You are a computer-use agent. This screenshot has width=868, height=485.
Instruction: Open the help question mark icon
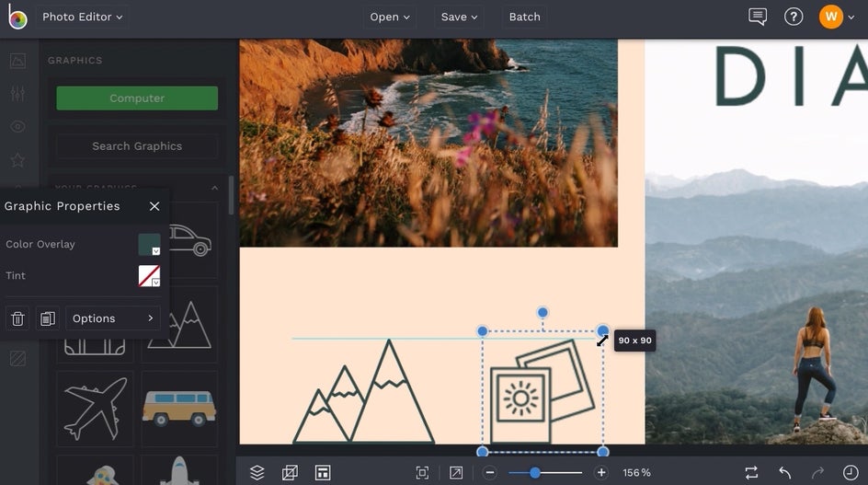(794, 17)
